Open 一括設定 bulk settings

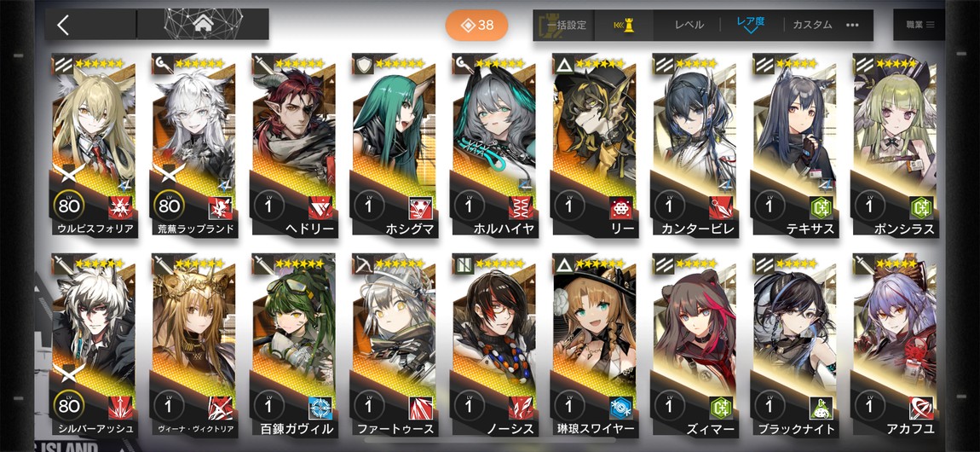click(x=566, y=25)
